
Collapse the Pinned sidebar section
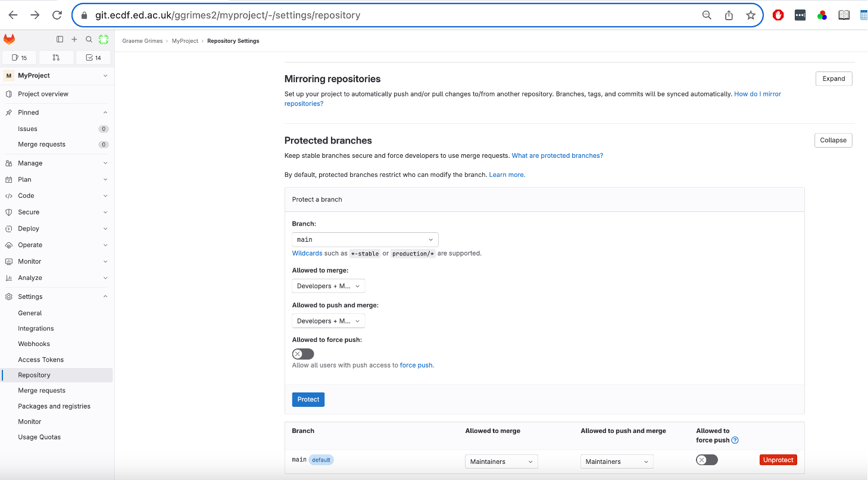coord(57,113)
